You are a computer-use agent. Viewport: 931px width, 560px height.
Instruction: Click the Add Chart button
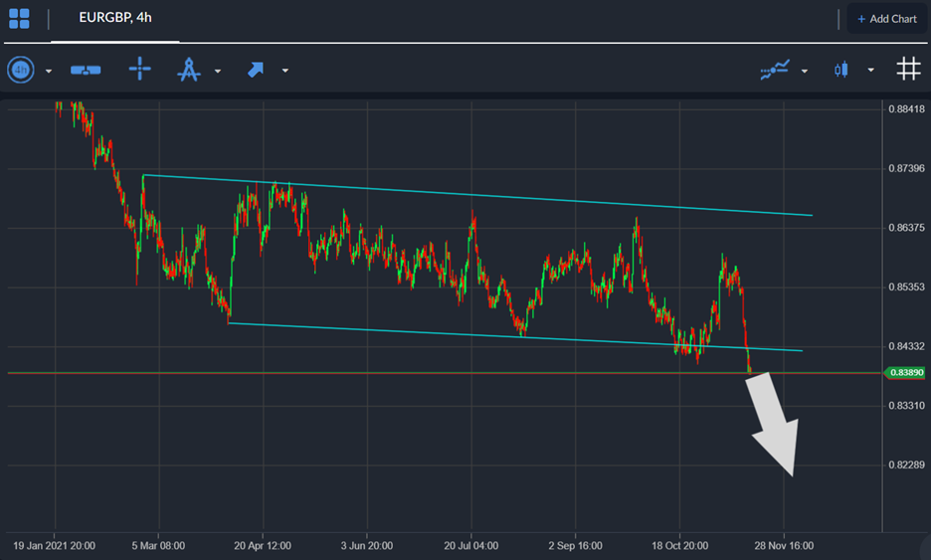click(886, 19)
